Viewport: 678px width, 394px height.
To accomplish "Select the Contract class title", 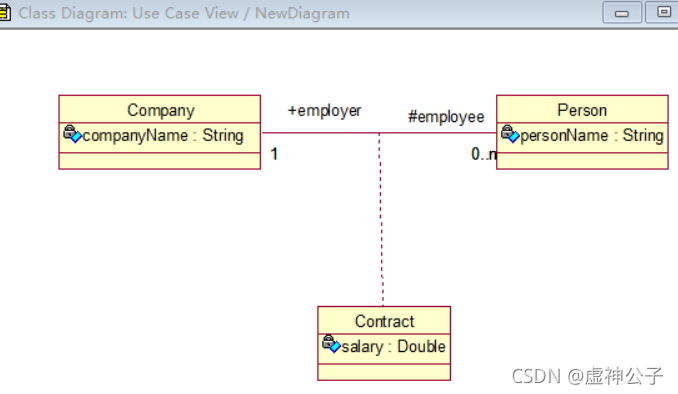I will 384,321.
